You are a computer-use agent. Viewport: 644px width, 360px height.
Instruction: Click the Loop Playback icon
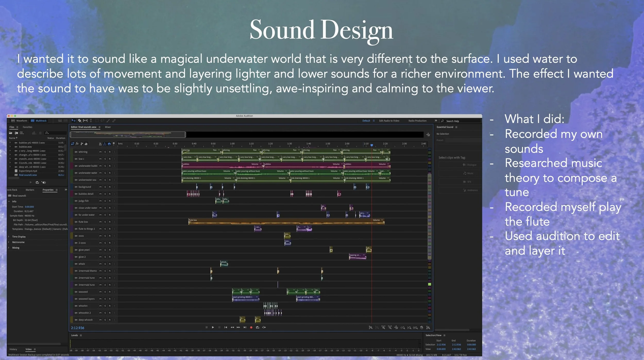pyautogui.click(x=257, y=327)
